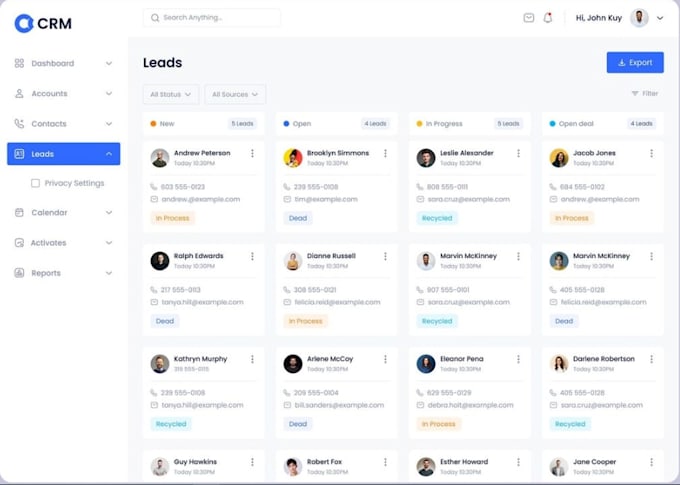Expand the user account menu chevron

(660, 18)
